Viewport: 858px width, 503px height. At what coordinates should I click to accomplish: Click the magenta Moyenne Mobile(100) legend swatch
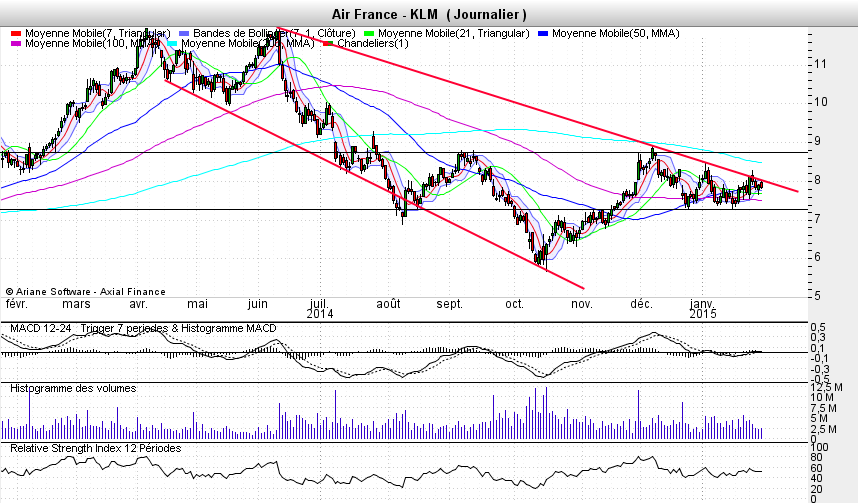point(16,44)
